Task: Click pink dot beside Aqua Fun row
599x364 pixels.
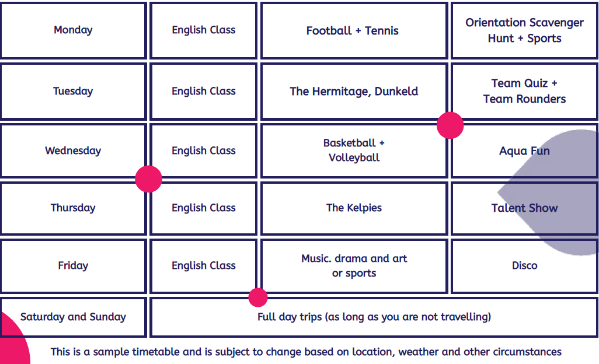Action: [450, 125]
